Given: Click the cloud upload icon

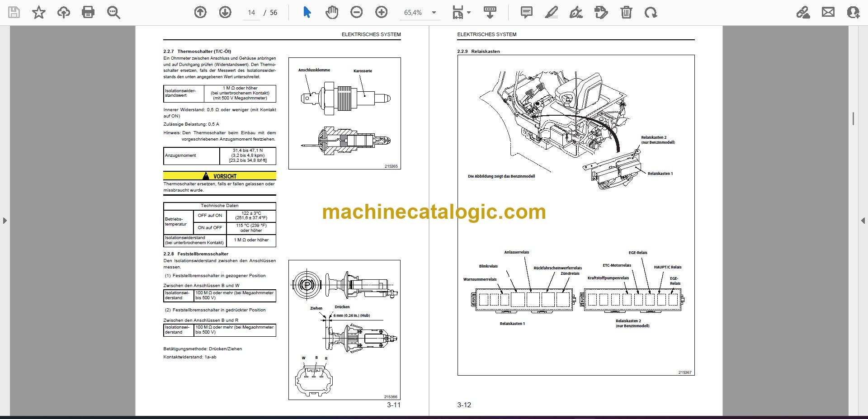Looking at the screenshot, I should (64, 12).
